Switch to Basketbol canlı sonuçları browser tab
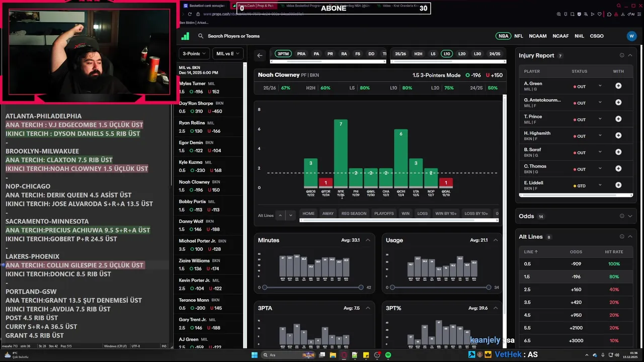 (x=206, y=6)
